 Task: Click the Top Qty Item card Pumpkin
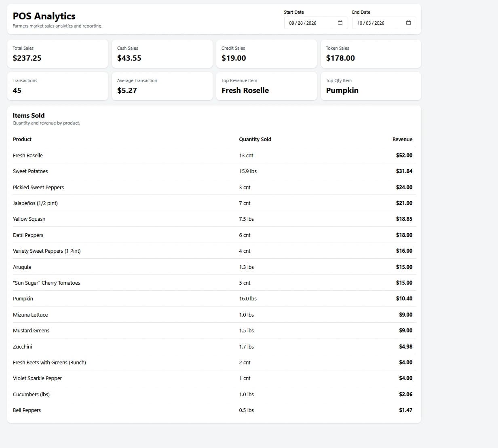point(371,86)
